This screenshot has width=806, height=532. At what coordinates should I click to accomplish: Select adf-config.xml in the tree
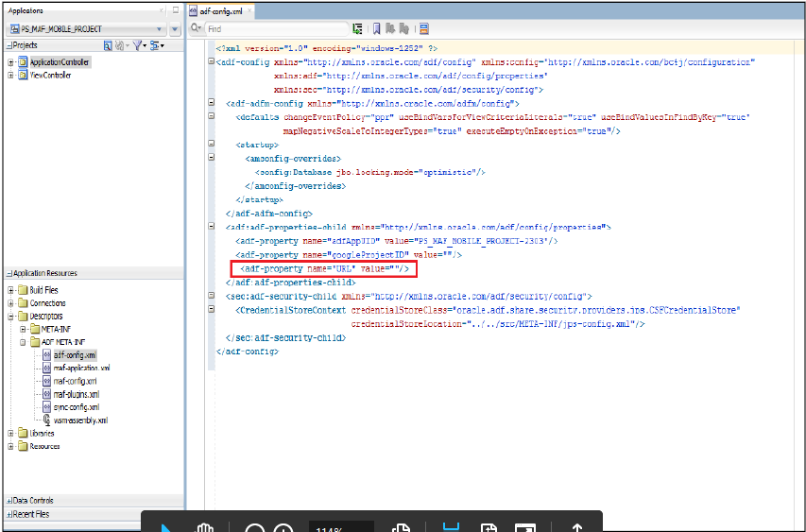[75, 355]
